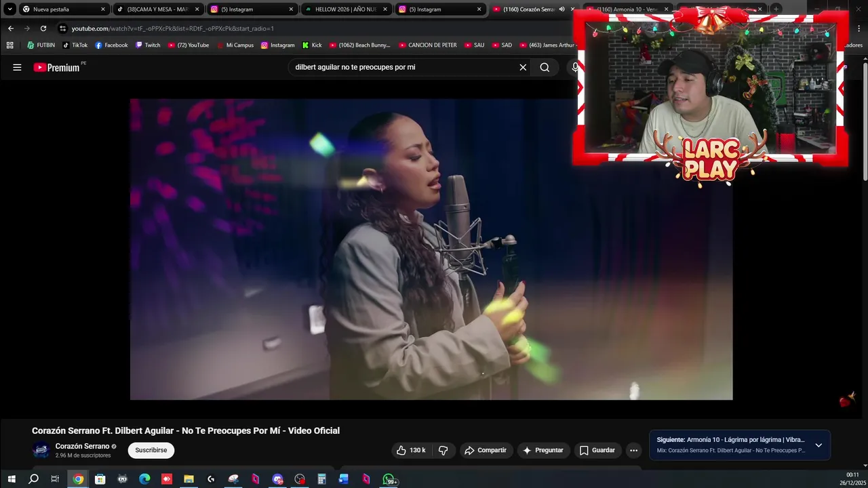The width and height of the screenshot is (868, 488).
Task: Launch Microsoft Edge from the taskbar
Action: tap(144, 479)
